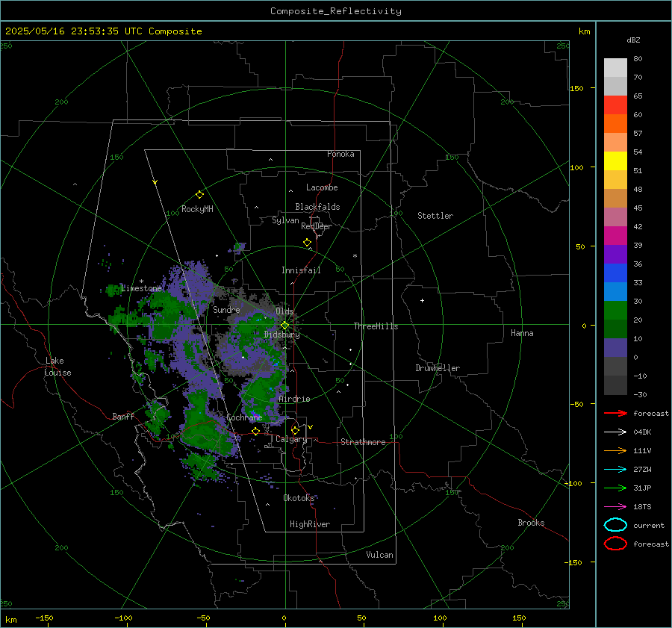Select the Sylvan map label
This screenshot has height=628, width=672.
285,220
